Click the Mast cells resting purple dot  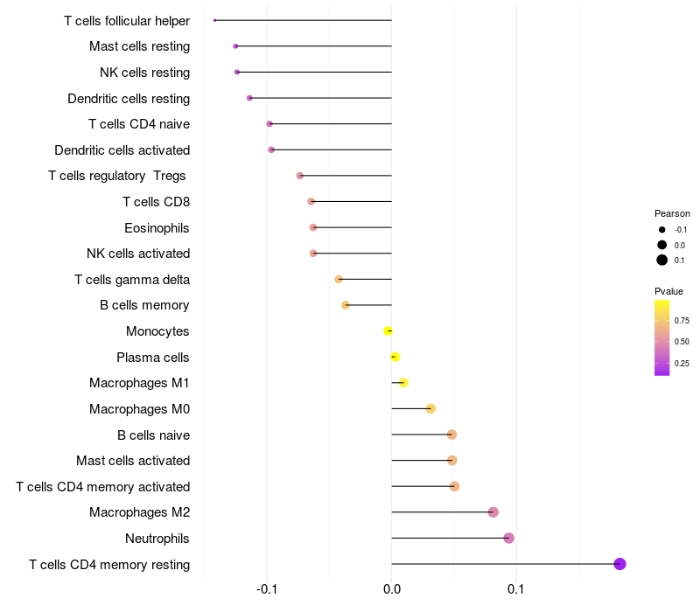pos(235,46)
